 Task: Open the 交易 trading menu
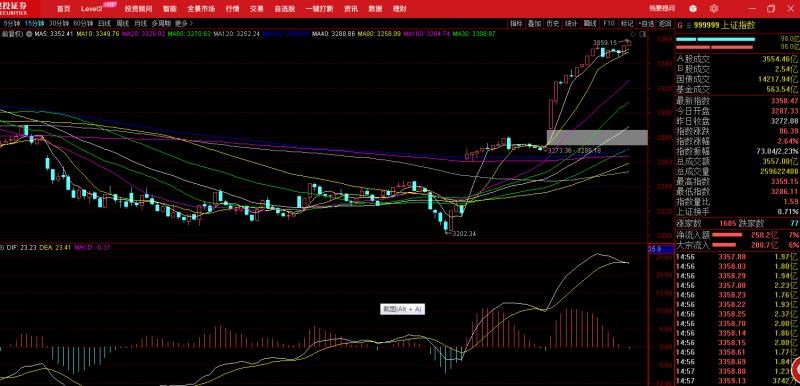[x=257, y=9]
